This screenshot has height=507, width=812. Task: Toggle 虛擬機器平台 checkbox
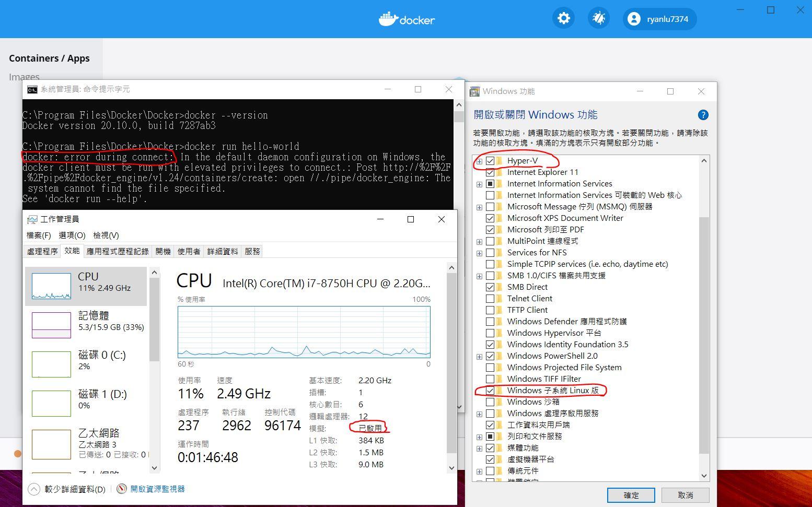tap(490, 459)
